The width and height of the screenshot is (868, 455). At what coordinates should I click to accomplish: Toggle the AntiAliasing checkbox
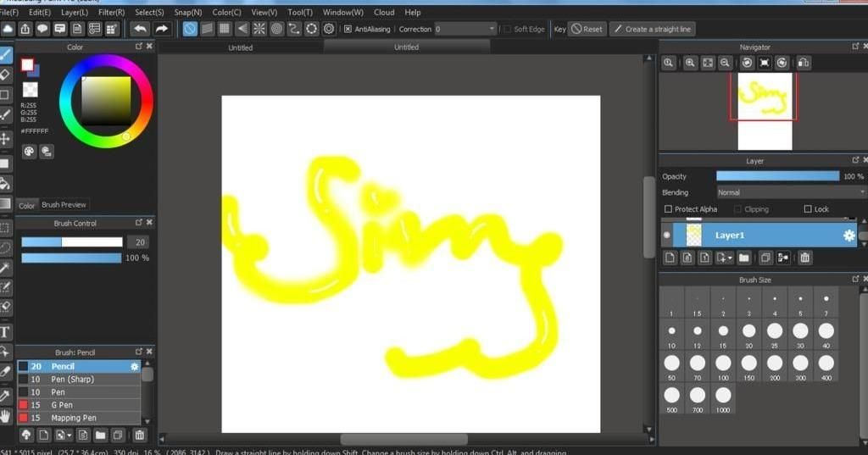pos(348,29)
